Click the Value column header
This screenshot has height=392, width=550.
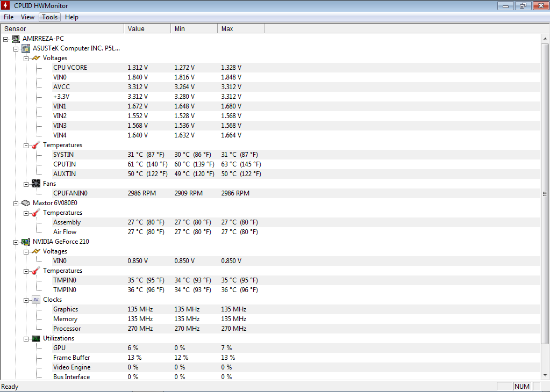[x=148, y=28]
